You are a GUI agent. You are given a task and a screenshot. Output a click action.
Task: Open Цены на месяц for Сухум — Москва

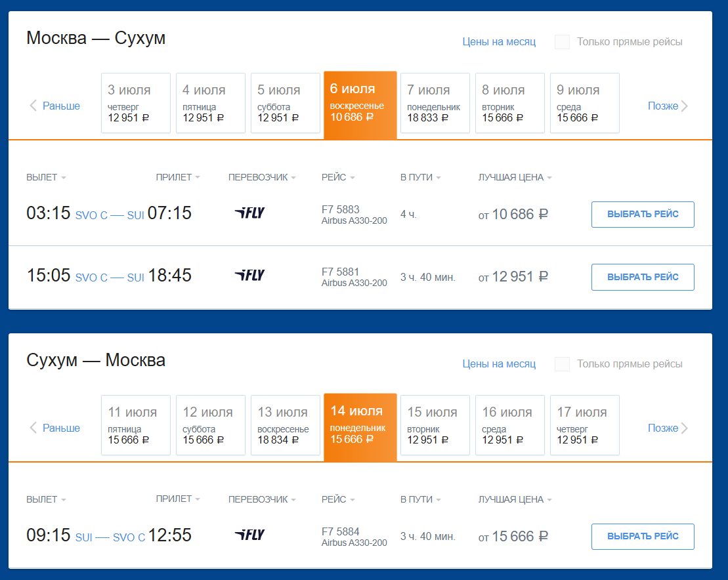point(499,364)
